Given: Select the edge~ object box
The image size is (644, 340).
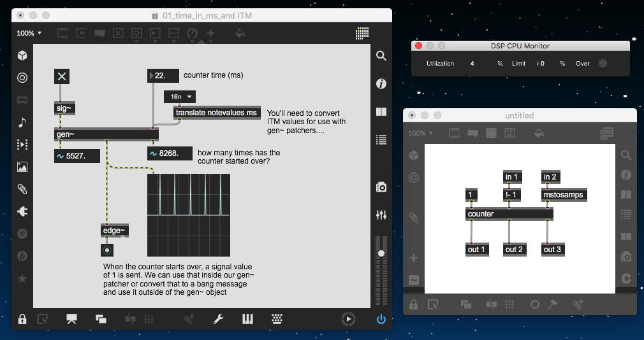Looking at the screenshot, I should pyautogui.click(x=115, y=230).
